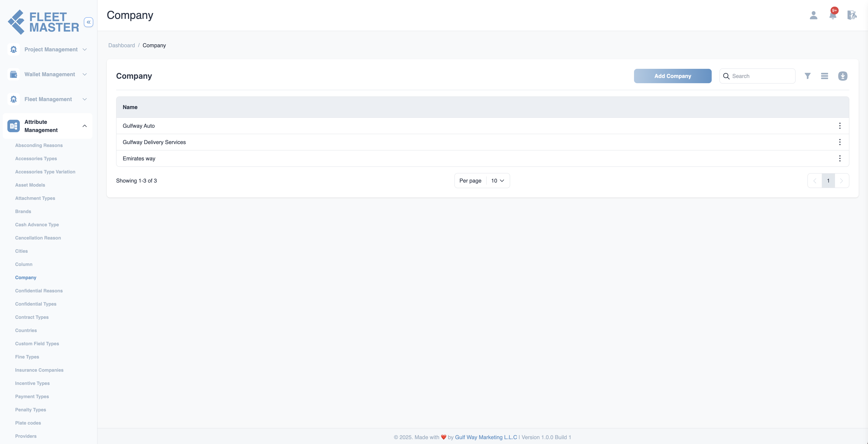
Task: Click the Add Company button
Action: 673,76
